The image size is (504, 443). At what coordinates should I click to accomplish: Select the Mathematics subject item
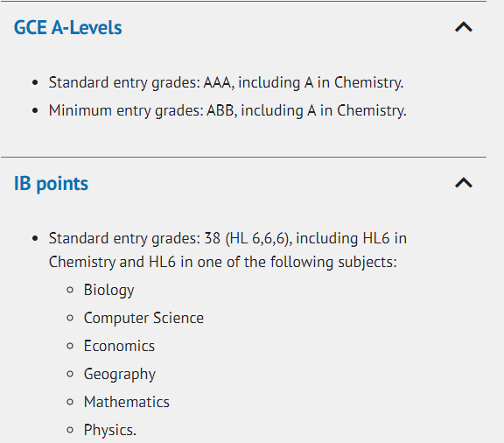point(127,402)
